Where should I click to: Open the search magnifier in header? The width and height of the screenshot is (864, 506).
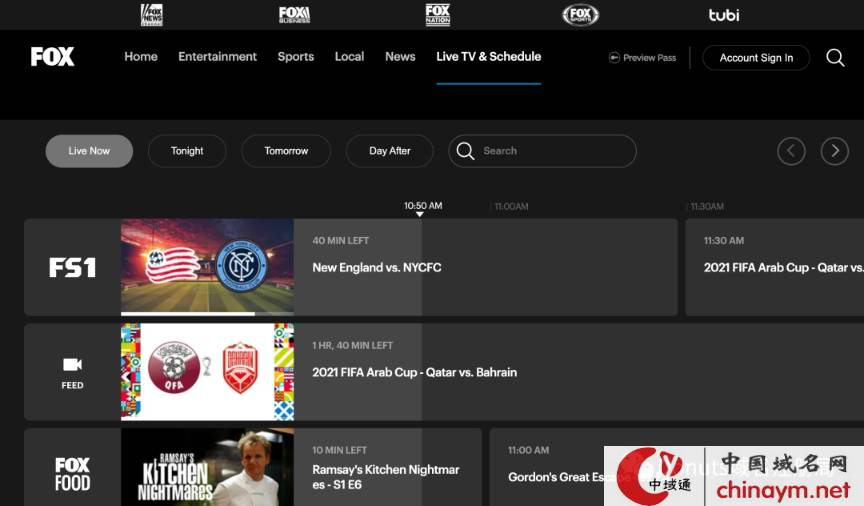[x=835, y=58]
